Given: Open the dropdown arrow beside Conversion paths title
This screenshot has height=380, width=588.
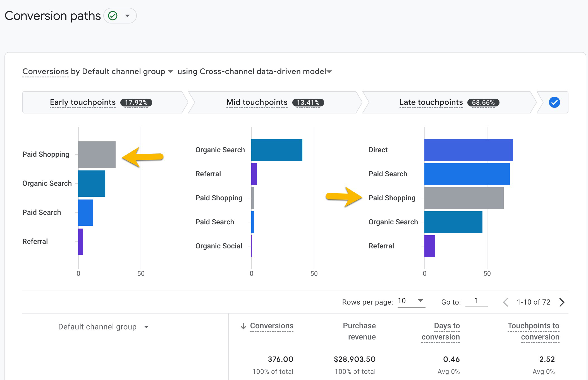Looking at the screenshot, I should coord(127,16).
